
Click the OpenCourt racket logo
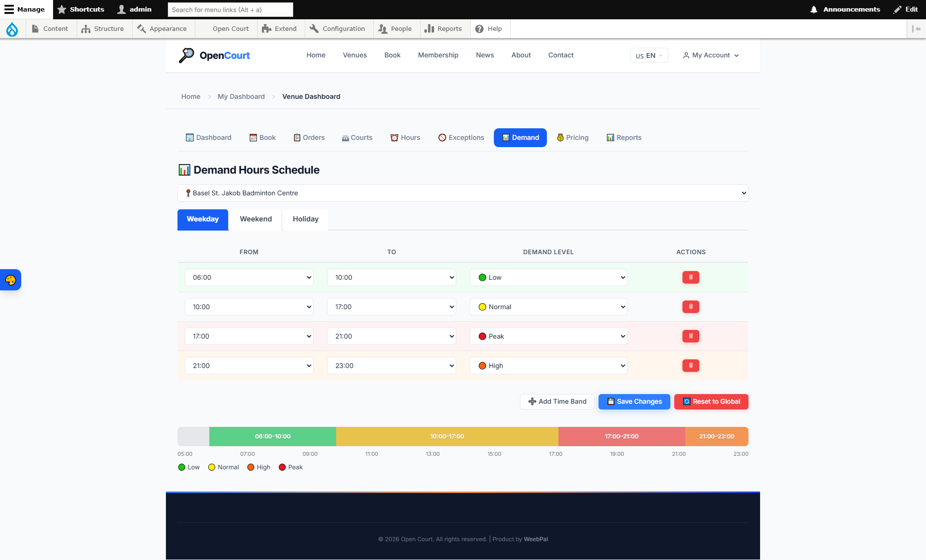click(x=187, y=55)
